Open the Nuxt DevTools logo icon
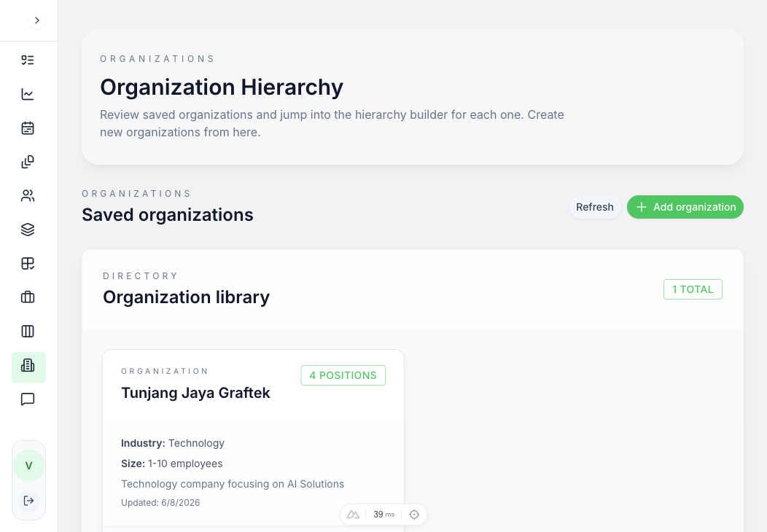 (353, 515)
